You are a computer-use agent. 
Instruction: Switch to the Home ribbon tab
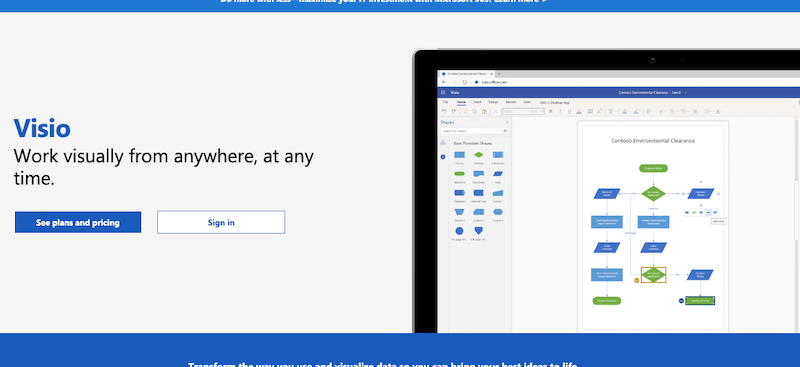pyautogui.click(x=461, y=102)
